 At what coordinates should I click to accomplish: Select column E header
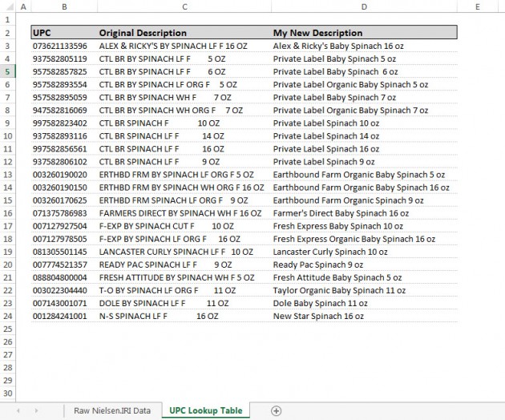[478, 6]
